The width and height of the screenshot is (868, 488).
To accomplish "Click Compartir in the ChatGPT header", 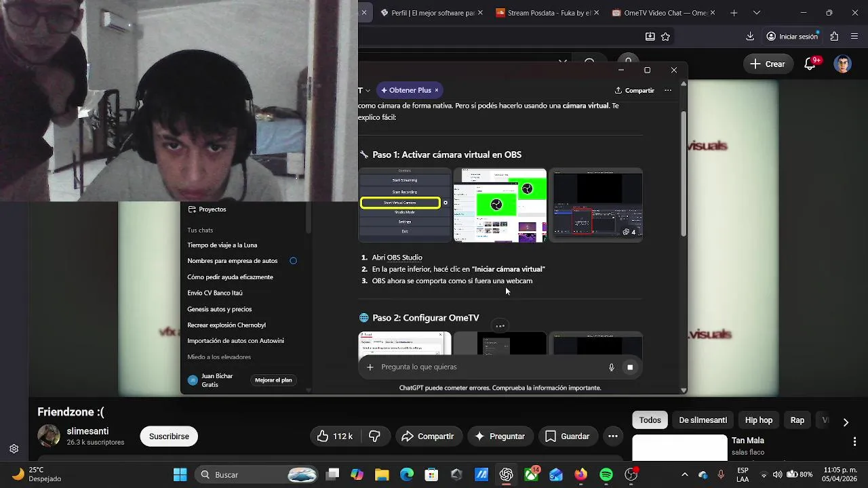I will click(x=635, y=90).
